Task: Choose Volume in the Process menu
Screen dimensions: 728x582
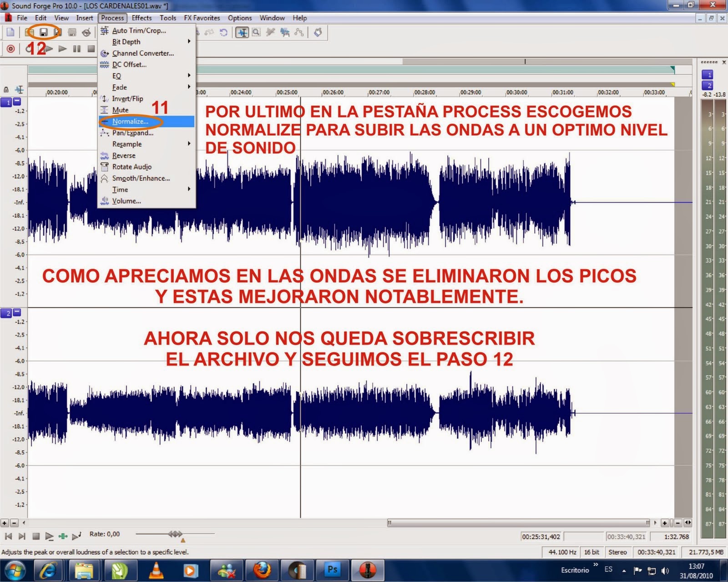Action: 147,201
